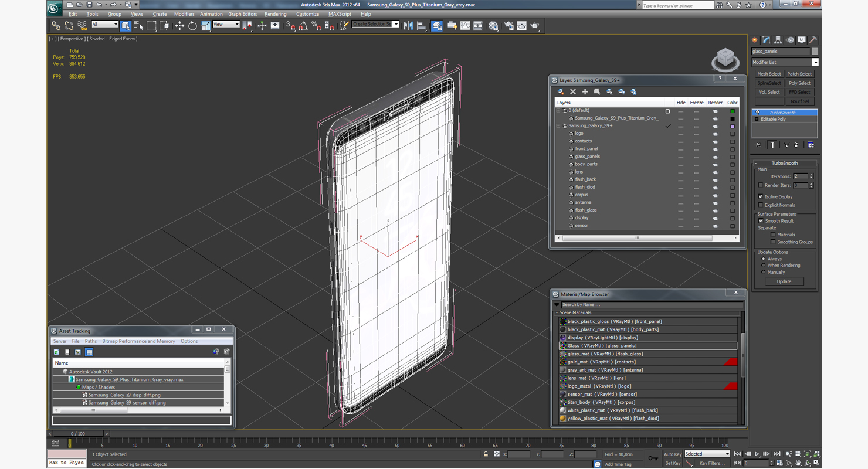The height and width of the screenshot is (469, 868).
Task: Select the Link tool in main toolbar
Action: [56, 26]
